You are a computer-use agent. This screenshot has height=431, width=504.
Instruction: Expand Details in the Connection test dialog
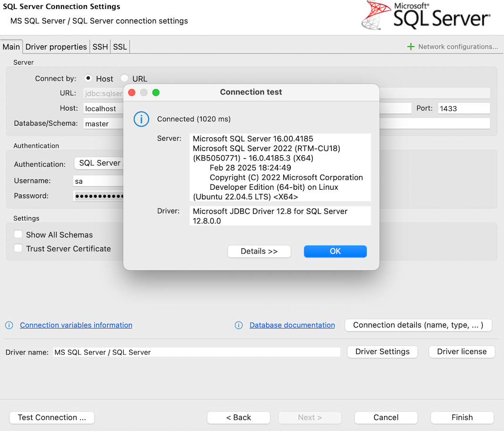point(259,251)
